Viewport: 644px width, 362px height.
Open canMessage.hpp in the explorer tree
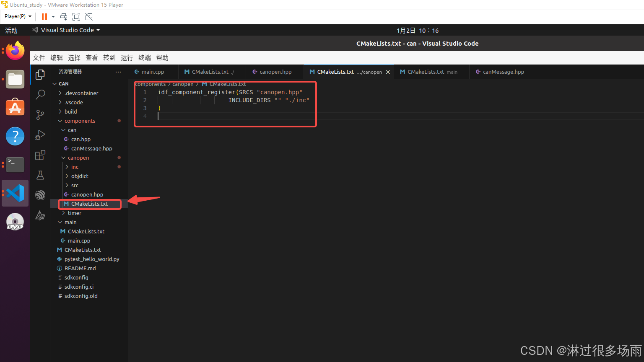point(89,148)
